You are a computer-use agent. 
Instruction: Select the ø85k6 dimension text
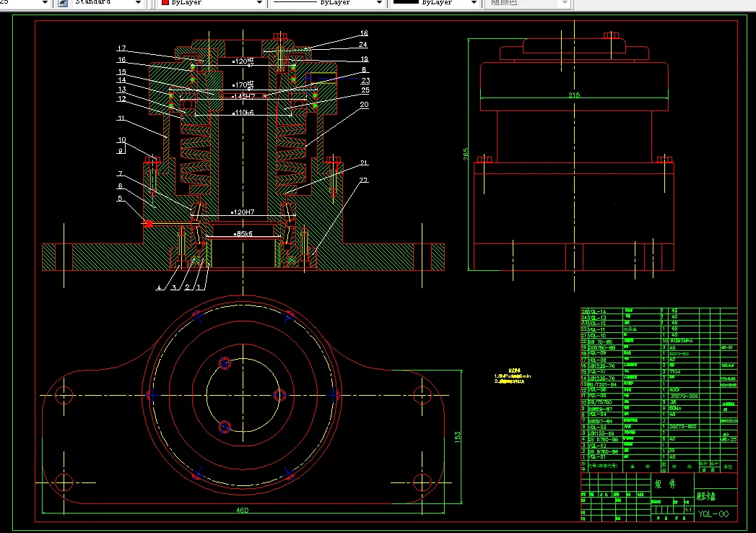click(x=243, y=234)
